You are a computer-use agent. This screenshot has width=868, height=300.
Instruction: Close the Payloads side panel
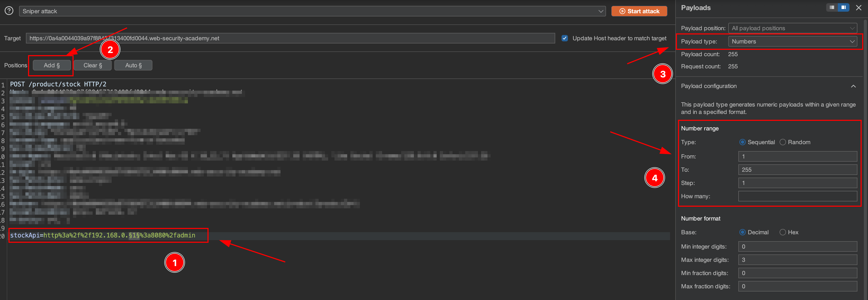[x=858, y=7]
